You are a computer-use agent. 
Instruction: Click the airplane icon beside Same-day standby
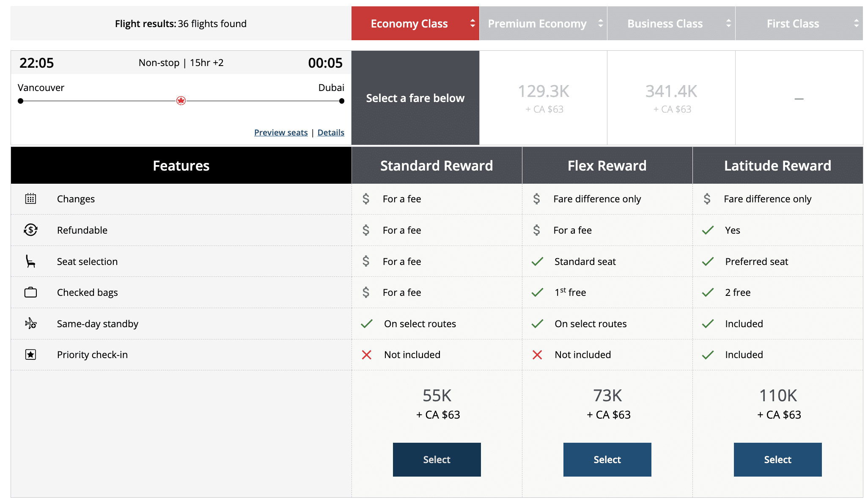pyautogui.click(x=30, y=324)
